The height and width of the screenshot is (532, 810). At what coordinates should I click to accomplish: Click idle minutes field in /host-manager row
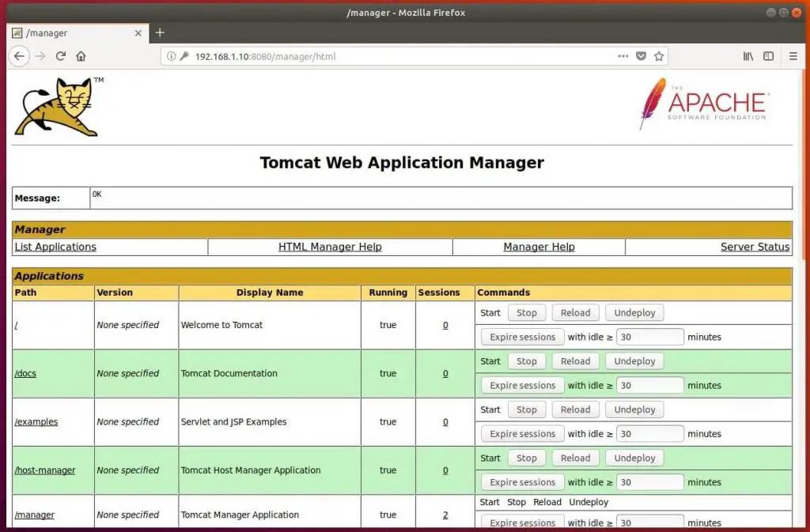tap(650, 482)
